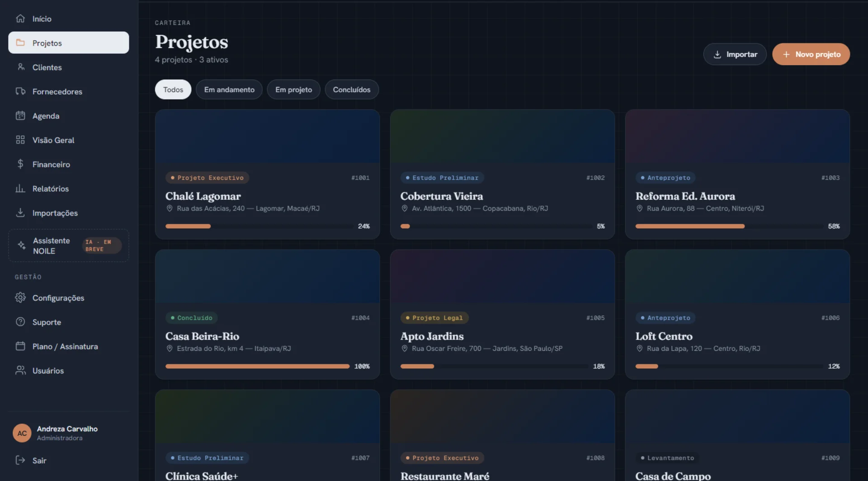Open Relatórios via the bar chart icon
The width and height of the screenshot is (868, 481).
[x=20, y=189]
